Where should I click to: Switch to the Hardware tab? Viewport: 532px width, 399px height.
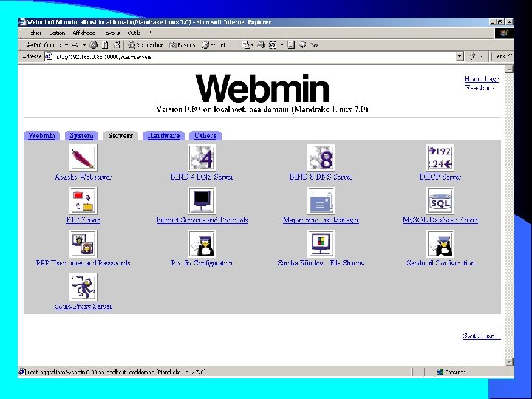163,136
